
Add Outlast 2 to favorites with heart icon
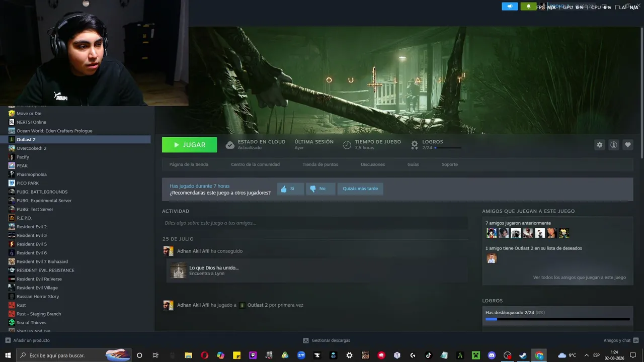click(628, 145)
